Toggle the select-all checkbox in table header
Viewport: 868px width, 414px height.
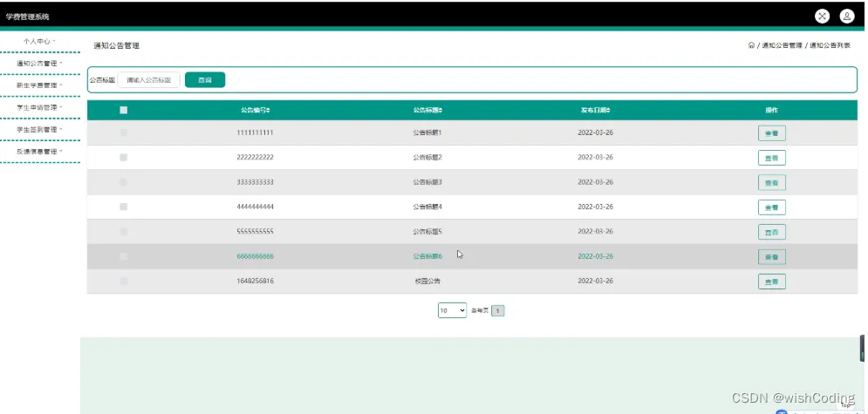tap(124, 110)
